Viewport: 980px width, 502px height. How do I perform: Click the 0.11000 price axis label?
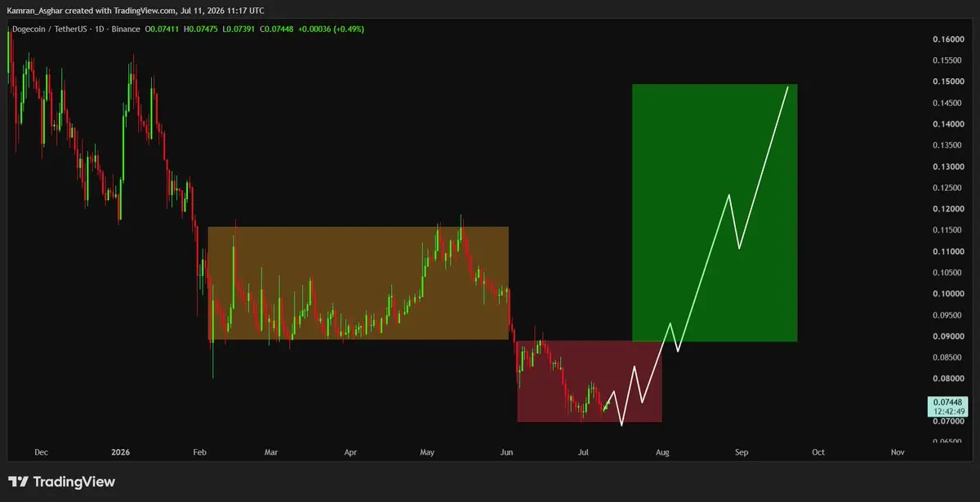(x=947, y=251)
